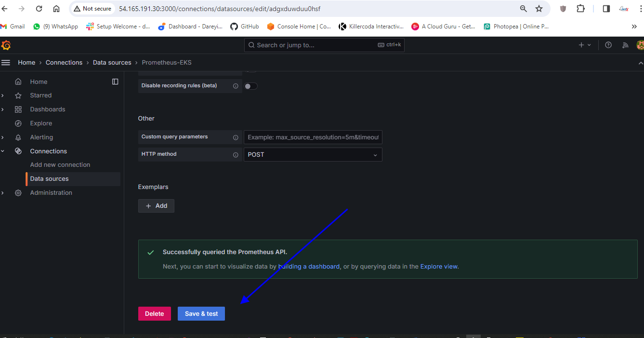Click the Custom query parameters field
Image resolution: width=644 pixels, height=338 pixels.
(x=313, y=137)
